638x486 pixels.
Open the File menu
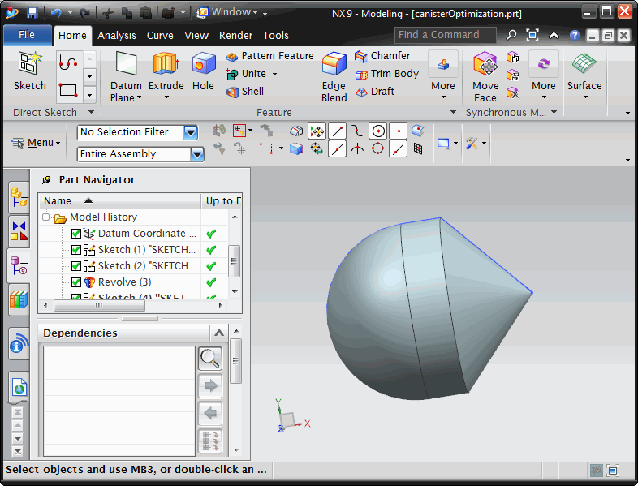click(x=27, y=35)
